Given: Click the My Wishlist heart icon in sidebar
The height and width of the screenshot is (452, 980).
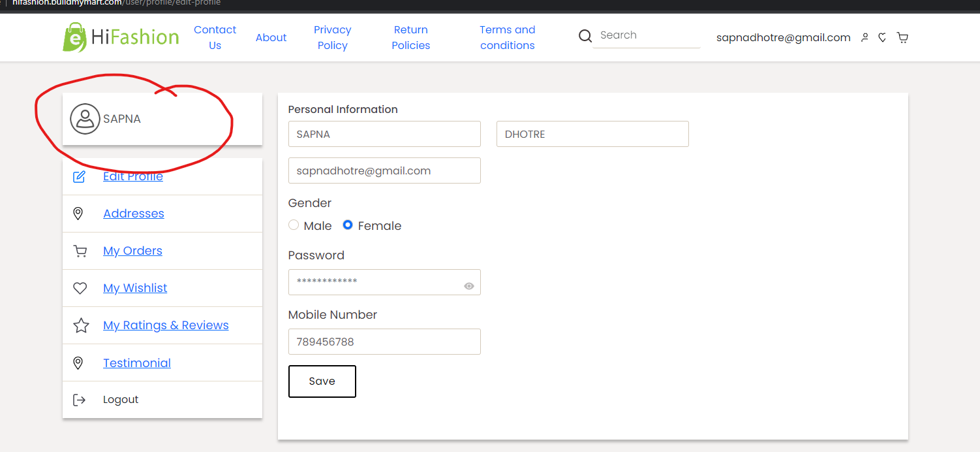Looking at the screenshot, I should coord(80,288).
